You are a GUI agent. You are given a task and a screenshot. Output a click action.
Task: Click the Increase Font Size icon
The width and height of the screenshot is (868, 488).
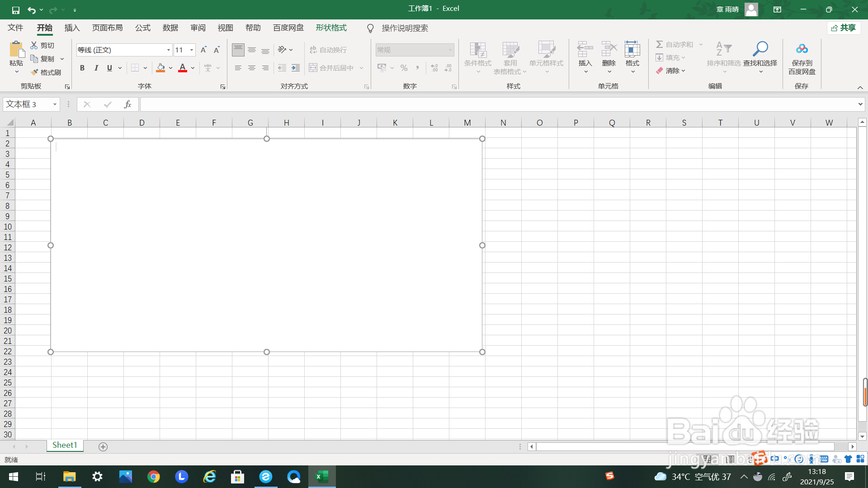[x=203, y=50]
